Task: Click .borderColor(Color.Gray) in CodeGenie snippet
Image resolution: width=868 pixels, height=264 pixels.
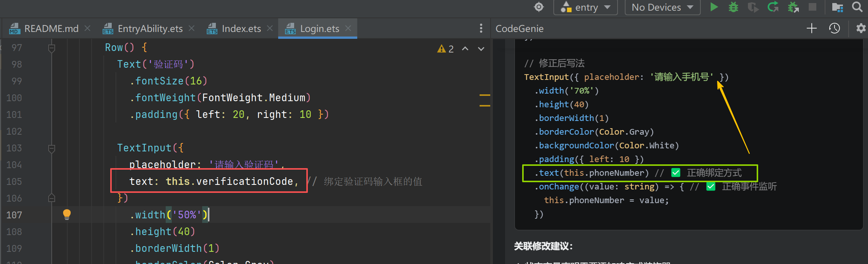Action: coord(594,132)
